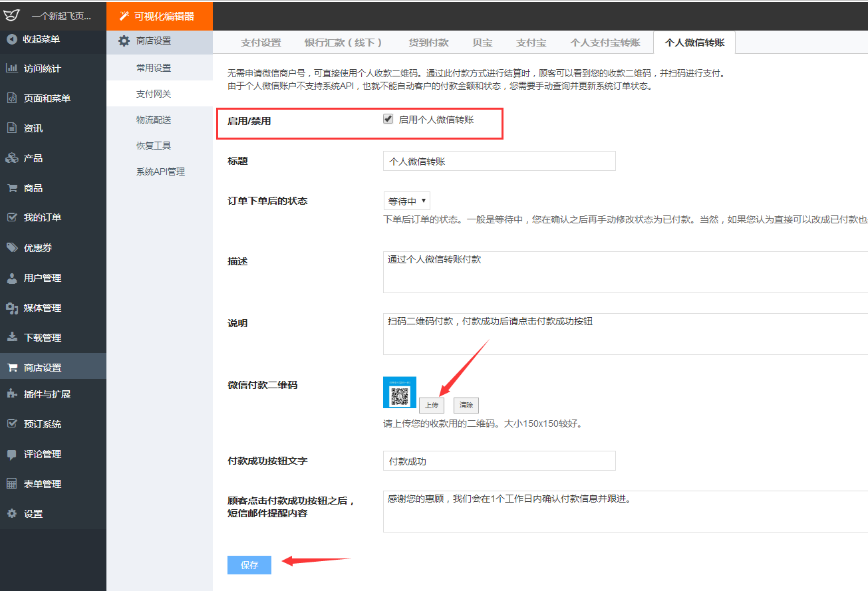Click the download icon beside 下载管理
868x591 pixels.
(x=11, y=337)
